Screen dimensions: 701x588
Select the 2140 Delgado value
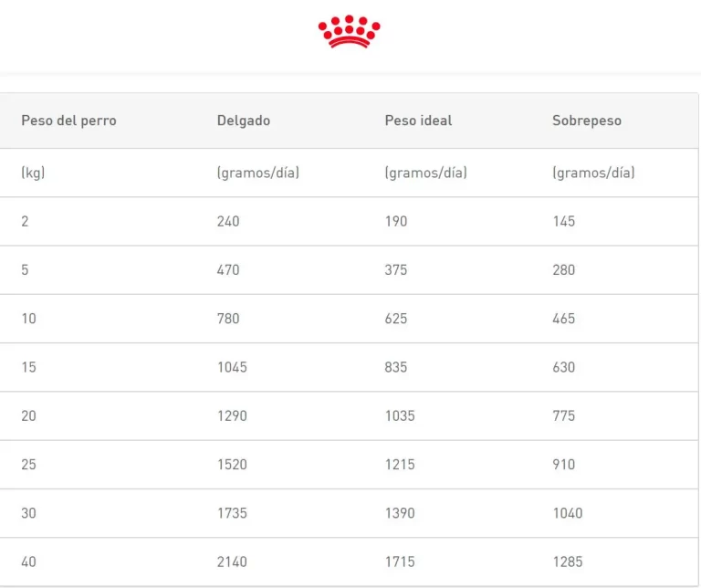232,562
